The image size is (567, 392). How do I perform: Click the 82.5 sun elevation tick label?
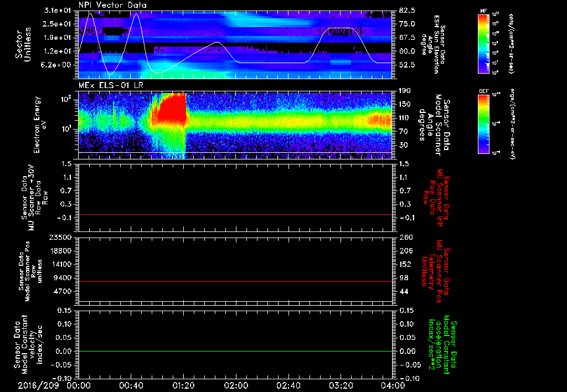pyautogui.click(x=407, y=11)
